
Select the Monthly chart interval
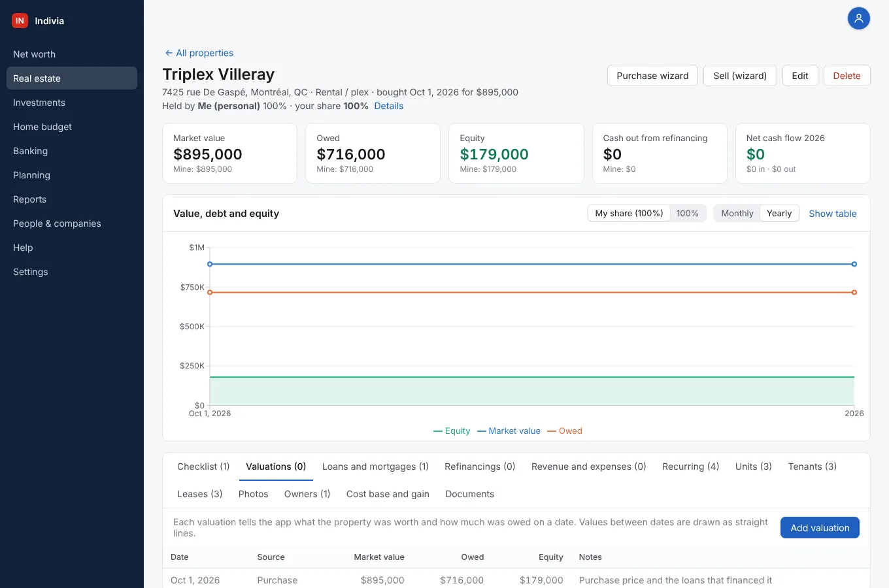[x=737, y=214]
